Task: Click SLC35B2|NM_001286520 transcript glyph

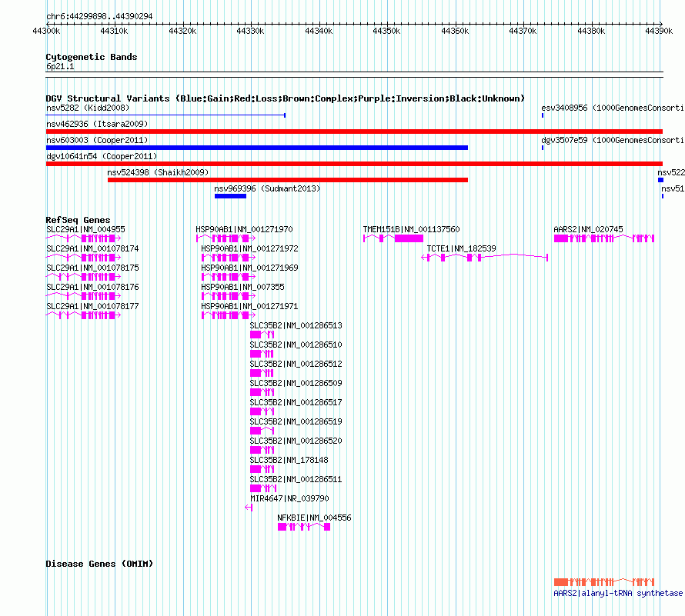Action: 262,450
